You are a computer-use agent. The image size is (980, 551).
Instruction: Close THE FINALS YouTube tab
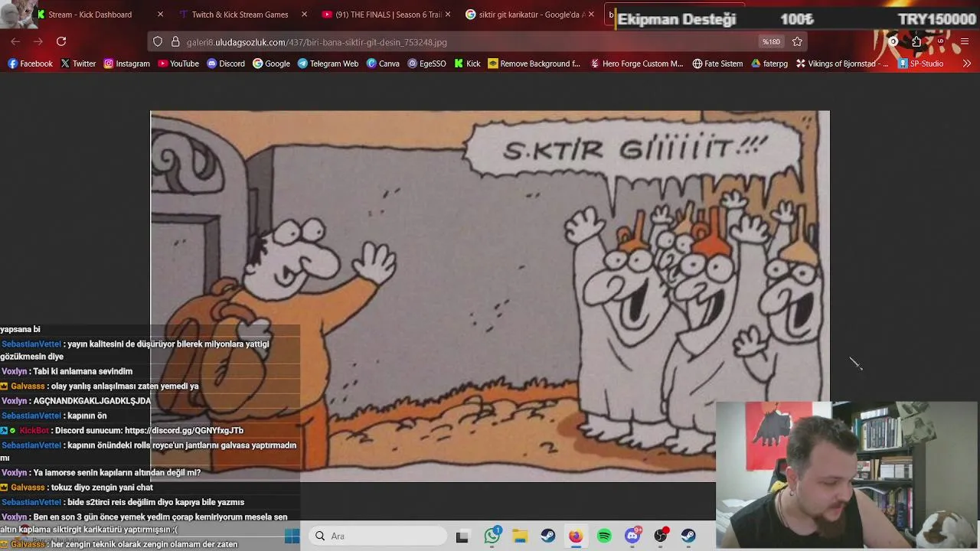pyautogui.click(x=448, y=15)
